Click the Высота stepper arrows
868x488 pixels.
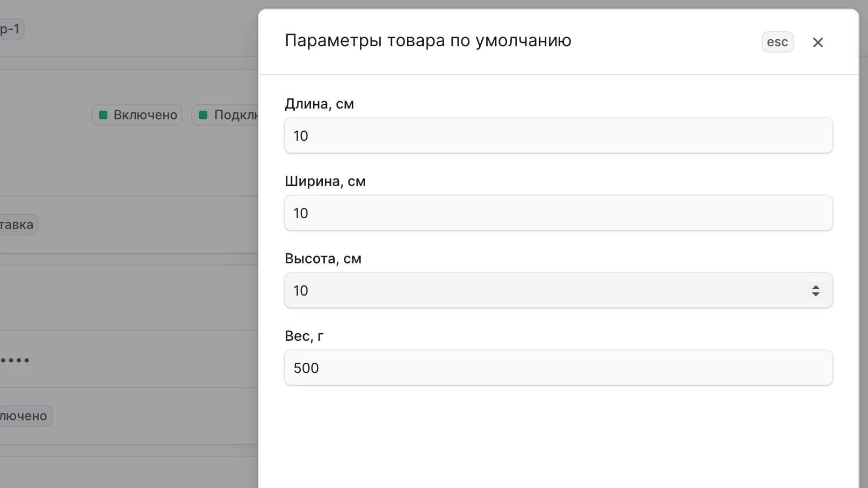pyautogui.click(x=815, y=291)
